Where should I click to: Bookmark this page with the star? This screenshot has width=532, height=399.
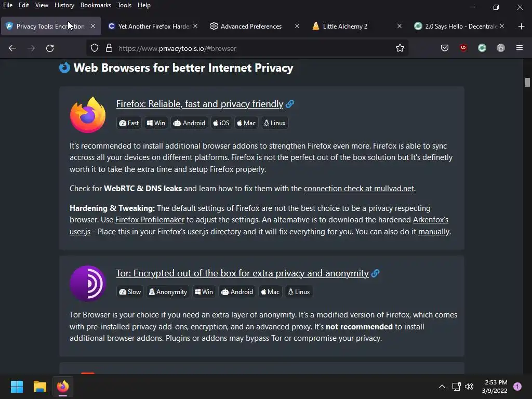pyautogui.click(x=400, y=48)
